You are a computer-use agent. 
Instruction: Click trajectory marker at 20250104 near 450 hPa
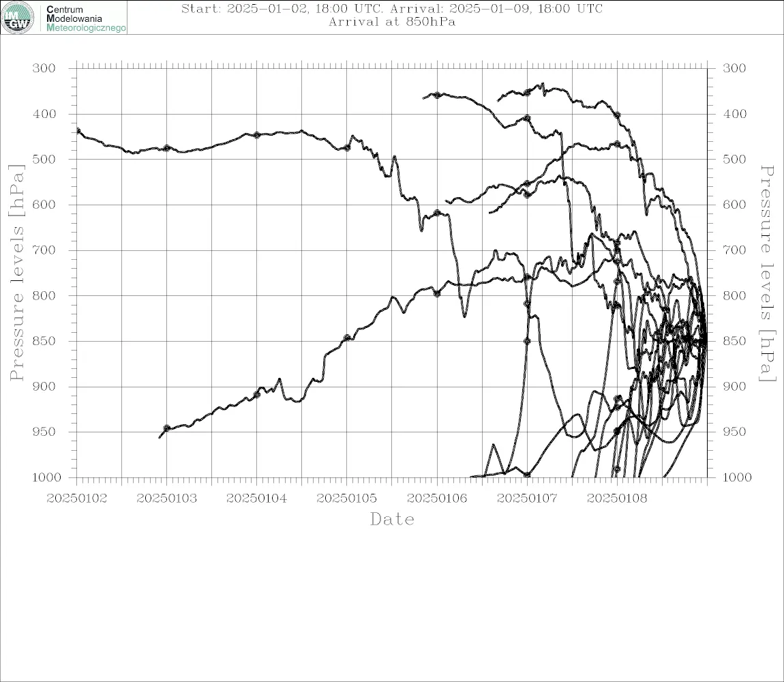coord(257,135)
